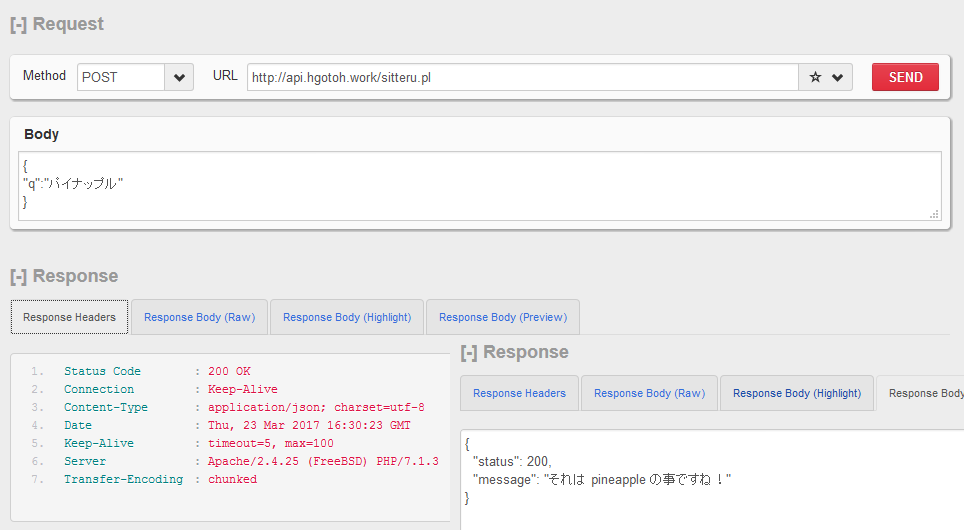Click the 'Status Code' header name
The height and width of the screenshot is (530, 964).
[x=102, y=371]
